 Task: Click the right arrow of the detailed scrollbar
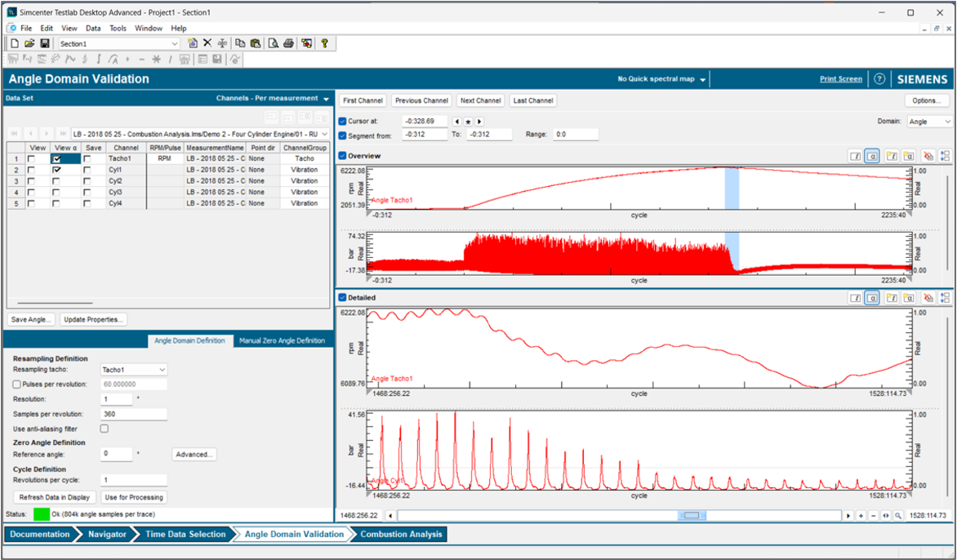click(x=848, y=515)
